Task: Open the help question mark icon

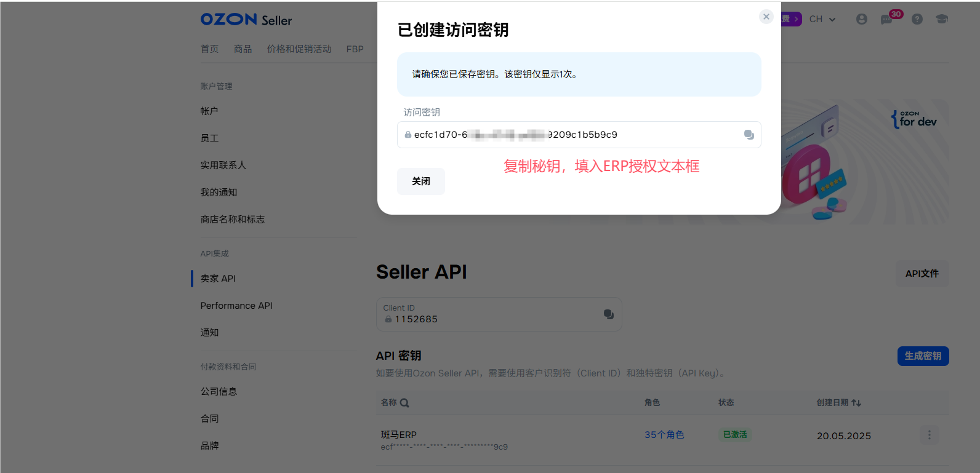Action: tap(917, 19)
